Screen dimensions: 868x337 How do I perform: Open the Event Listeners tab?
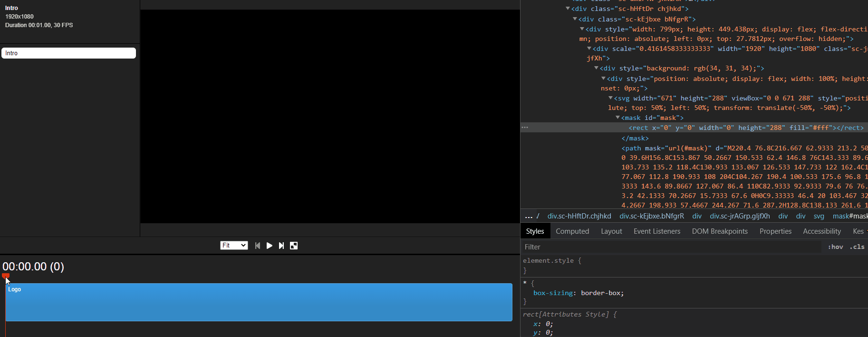click(657, 231)
